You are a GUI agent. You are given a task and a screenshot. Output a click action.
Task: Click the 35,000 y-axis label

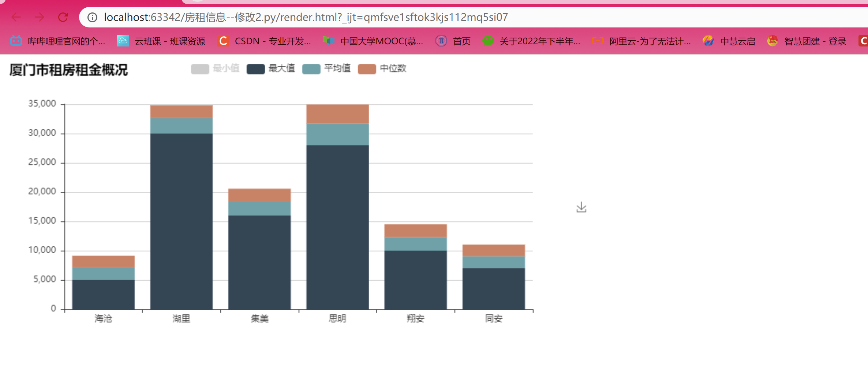coord(42,104)
